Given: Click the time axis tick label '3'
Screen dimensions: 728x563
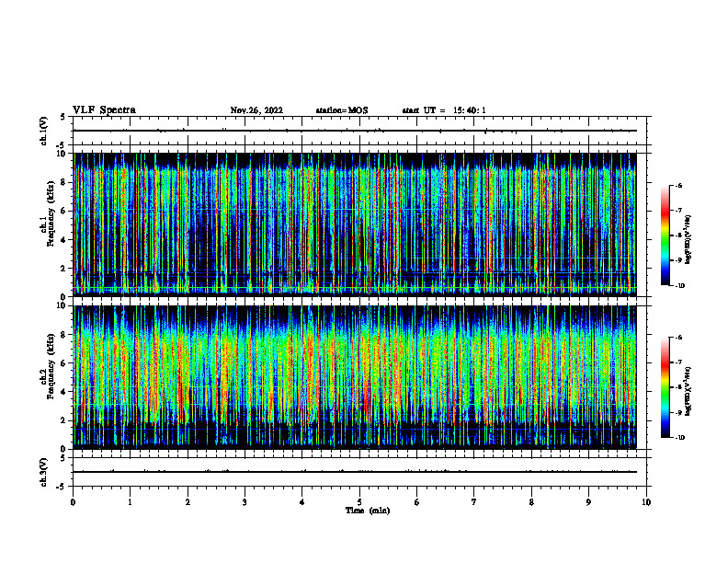Looking at the screenshot, I should [x=245, y=502].
